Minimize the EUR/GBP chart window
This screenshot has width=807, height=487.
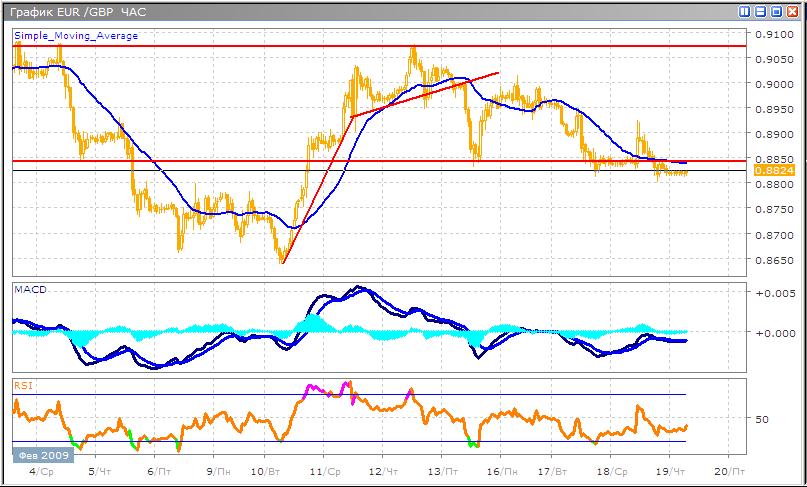(759, 12)
